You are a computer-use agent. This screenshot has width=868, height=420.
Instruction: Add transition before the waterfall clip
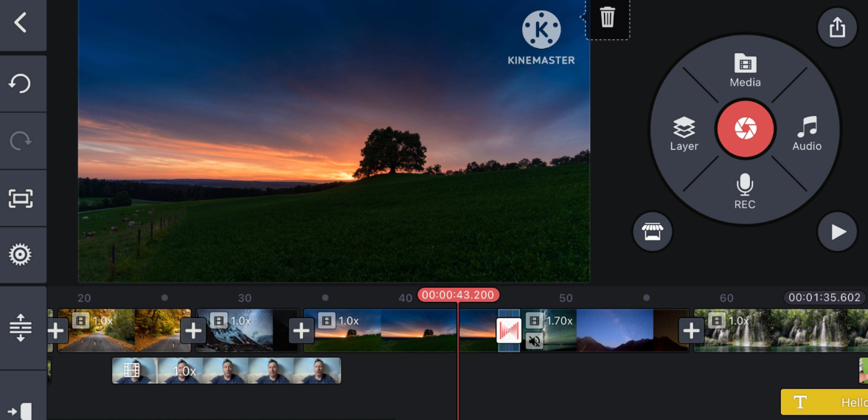pos(691,331)
